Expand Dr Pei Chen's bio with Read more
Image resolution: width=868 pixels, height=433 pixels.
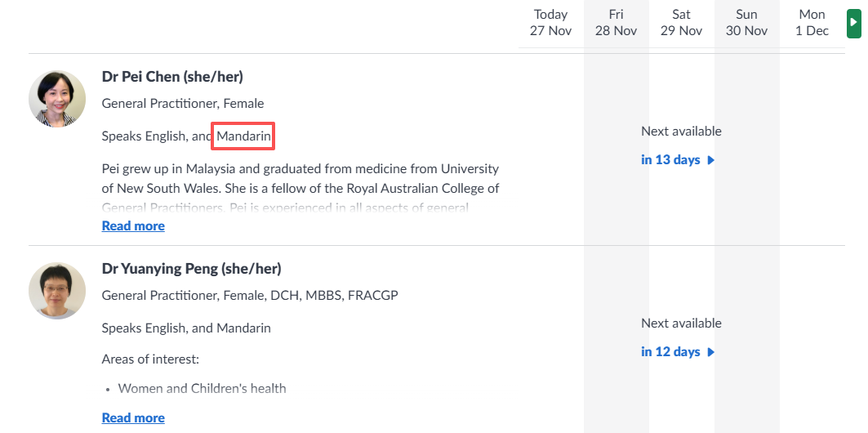pyautogui.click(x=133, y=225)
